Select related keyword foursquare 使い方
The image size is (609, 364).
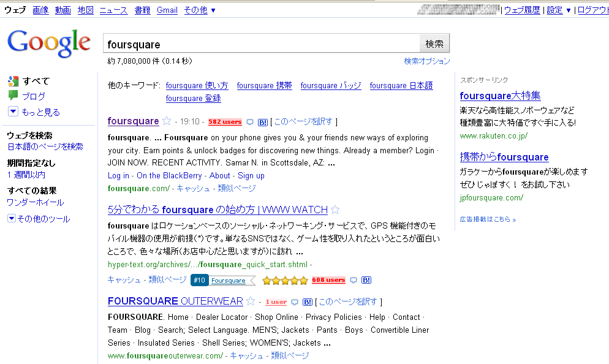(197, 85)
